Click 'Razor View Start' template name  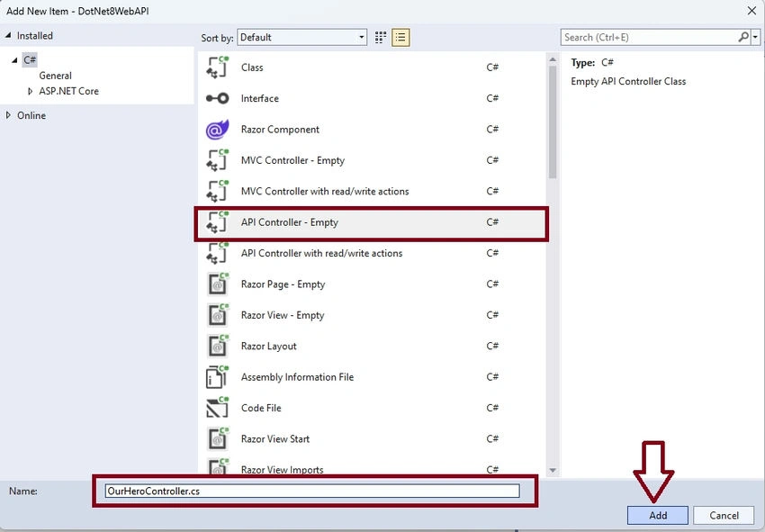275,439
